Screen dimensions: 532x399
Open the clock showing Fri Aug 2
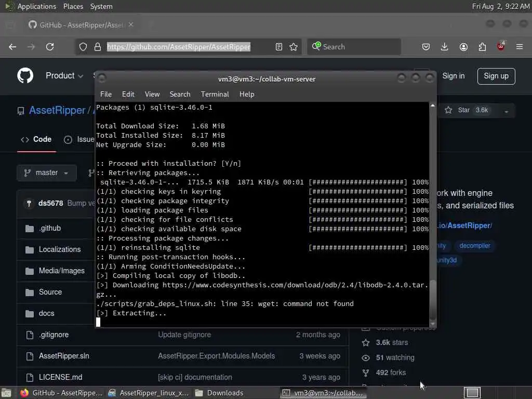(x=501, y=6)
